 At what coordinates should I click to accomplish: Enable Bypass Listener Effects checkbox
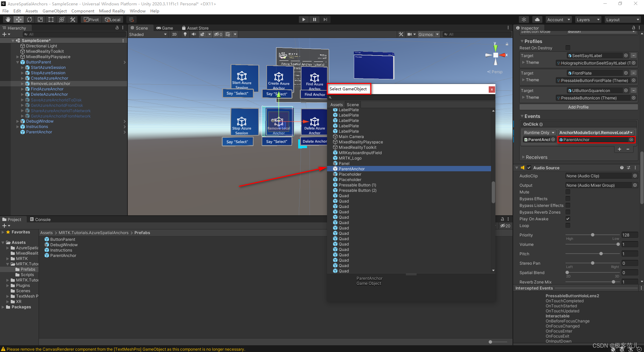(x=568, y=205)
